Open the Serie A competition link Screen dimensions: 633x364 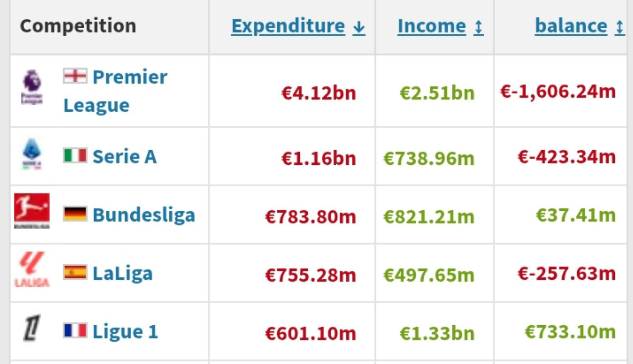point(125,156)
